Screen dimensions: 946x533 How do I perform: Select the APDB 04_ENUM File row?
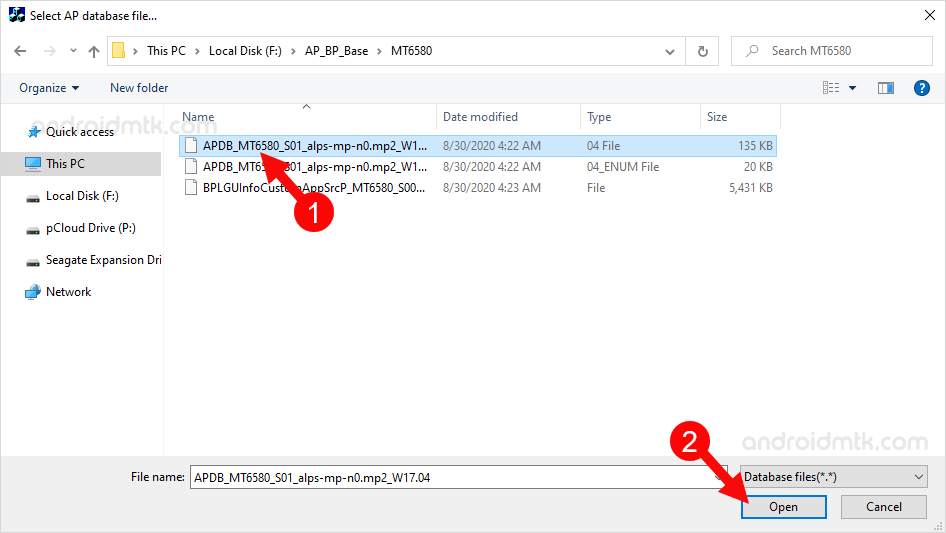pos(477,167)
